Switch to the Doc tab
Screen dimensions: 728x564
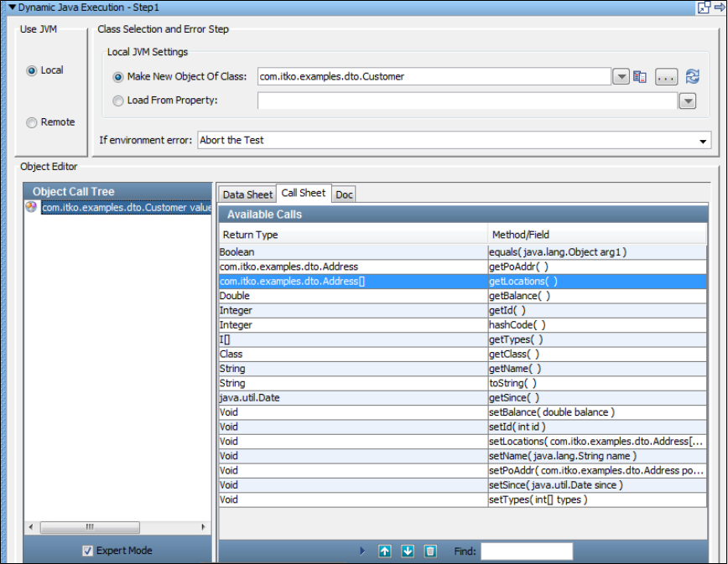(x=344, y=194)
